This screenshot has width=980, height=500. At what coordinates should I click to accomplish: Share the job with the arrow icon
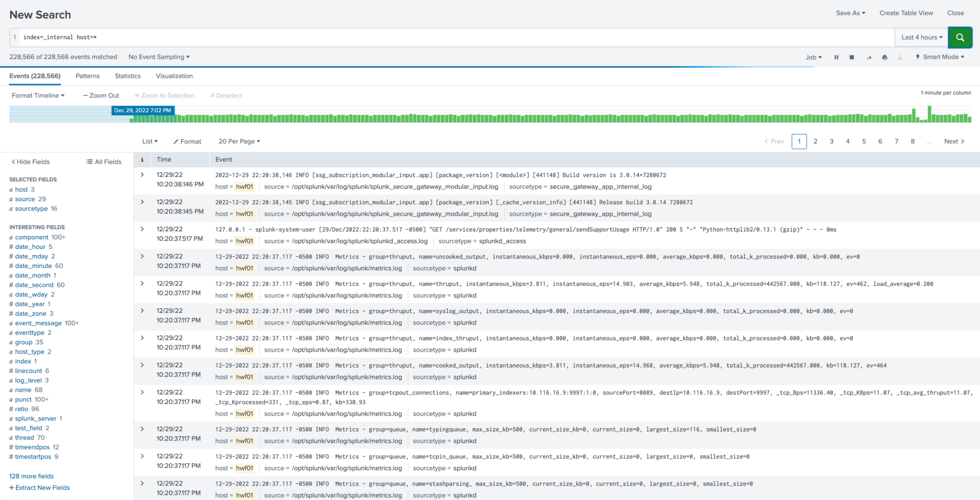click(x=869, y=56)
